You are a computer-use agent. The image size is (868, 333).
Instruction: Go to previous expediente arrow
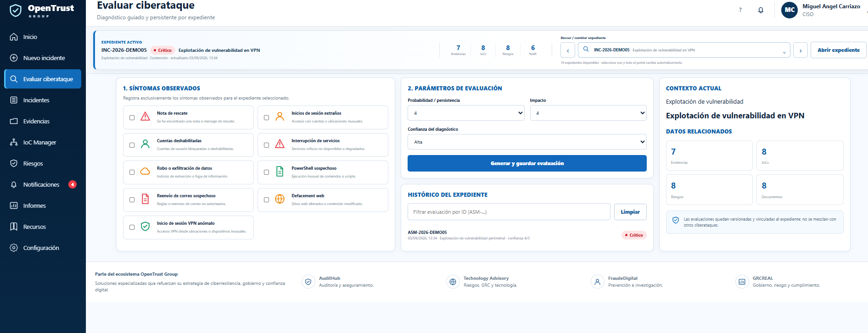568,50
